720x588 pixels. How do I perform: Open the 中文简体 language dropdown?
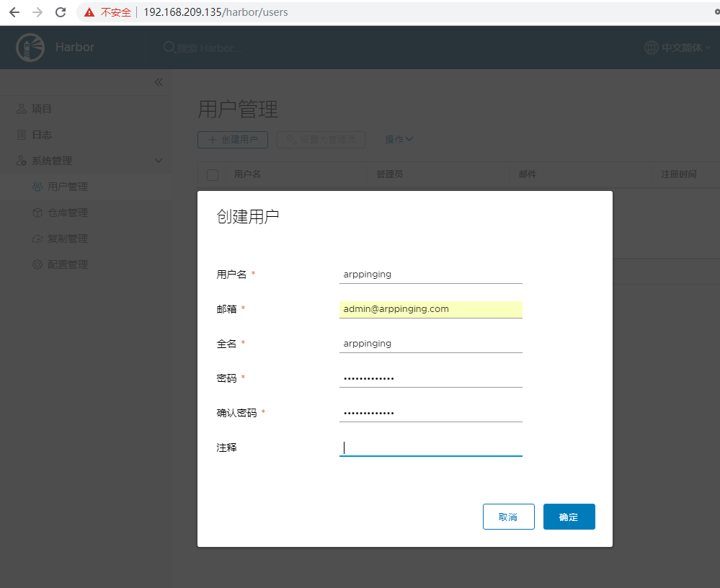(x=685, y=48)
